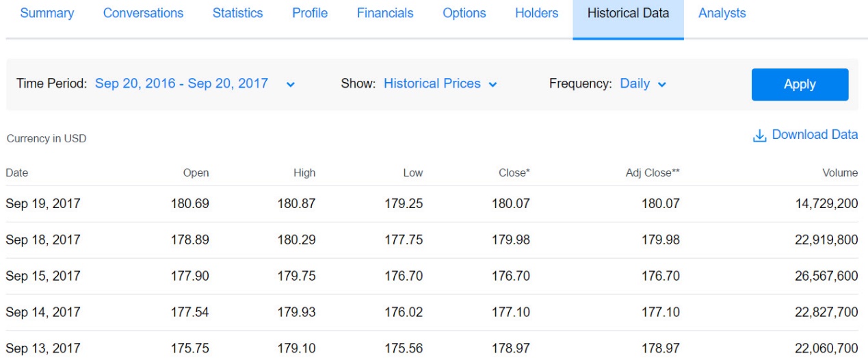Click the Volume column header
868x358 pixels.
click(840, 173)
